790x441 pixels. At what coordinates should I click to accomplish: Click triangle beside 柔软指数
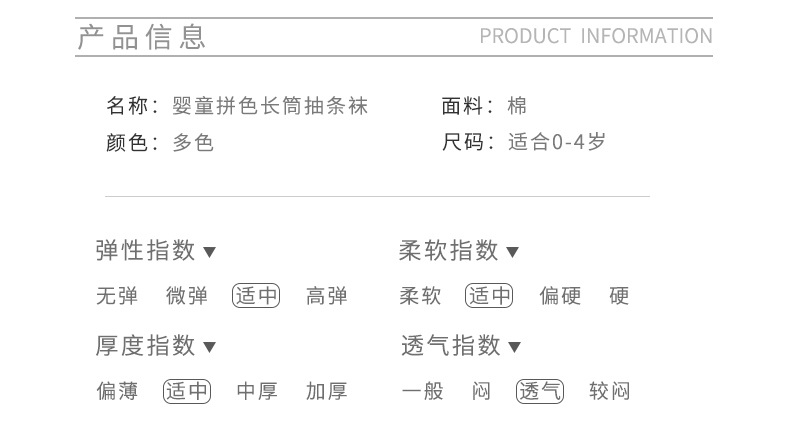pos(513,253)
